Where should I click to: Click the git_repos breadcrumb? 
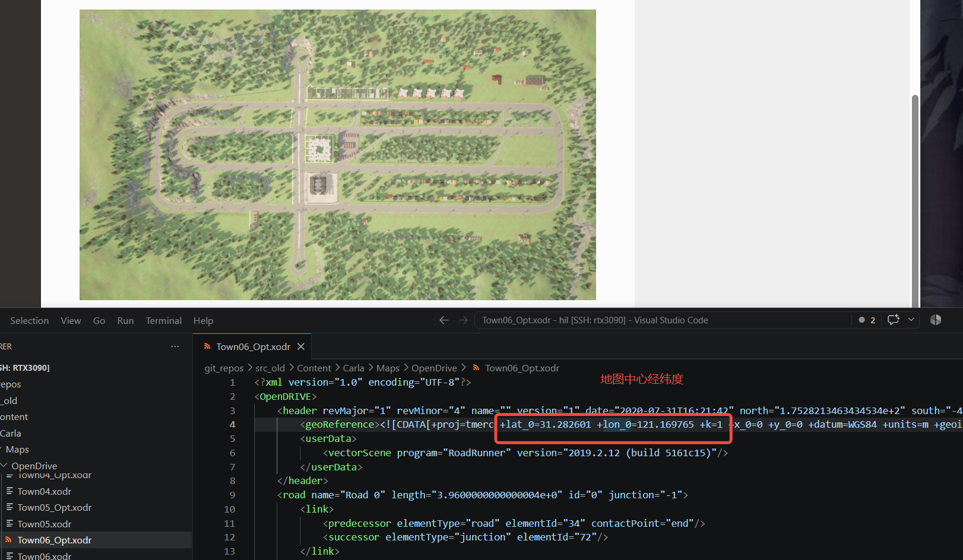[224, 368]
